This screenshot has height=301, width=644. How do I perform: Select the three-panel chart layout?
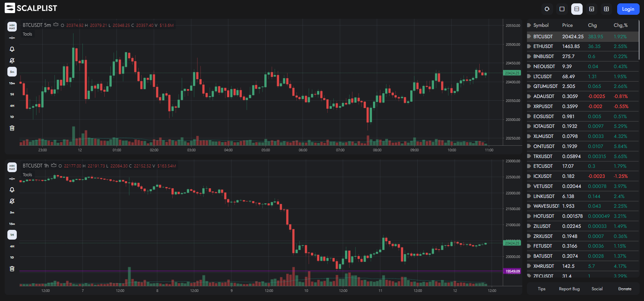592,9
